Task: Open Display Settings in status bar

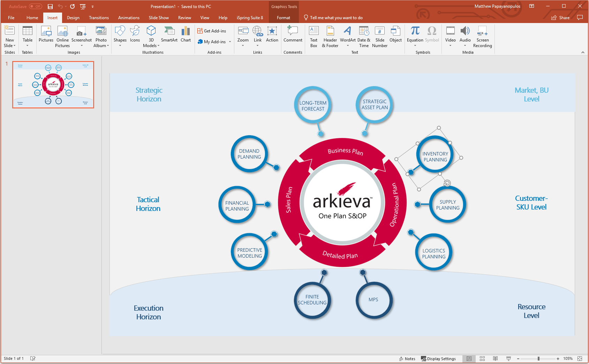Action: pyautogui.click(x=438, y=358)
